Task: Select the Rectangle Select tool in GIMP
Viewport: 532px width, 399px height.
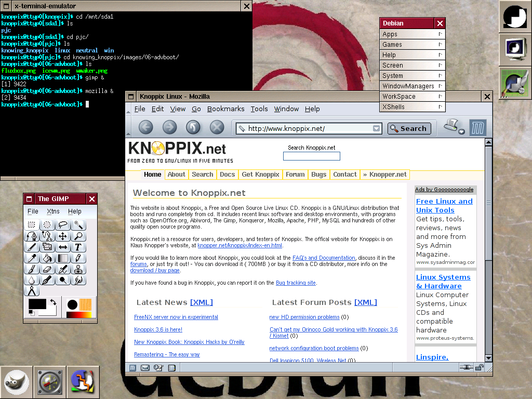Action: (32, 224)
